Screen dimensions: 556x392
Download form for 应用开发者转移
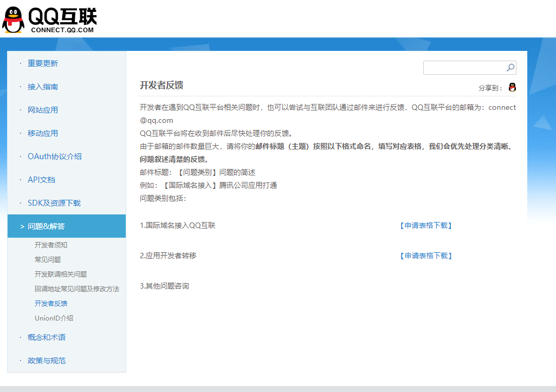[425, 256]
